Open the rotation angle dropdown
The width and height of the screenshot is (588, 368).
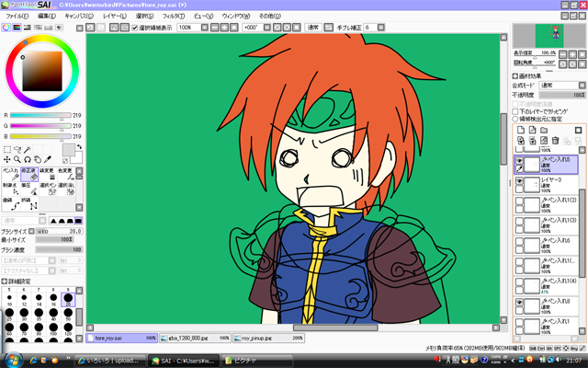coord(267,28)
